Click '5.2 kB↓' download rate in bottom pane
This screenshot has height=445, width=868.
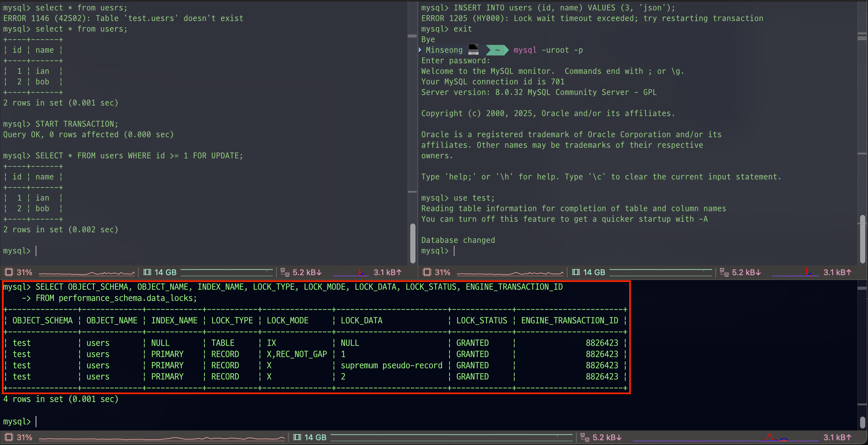(x=607, y=437)
